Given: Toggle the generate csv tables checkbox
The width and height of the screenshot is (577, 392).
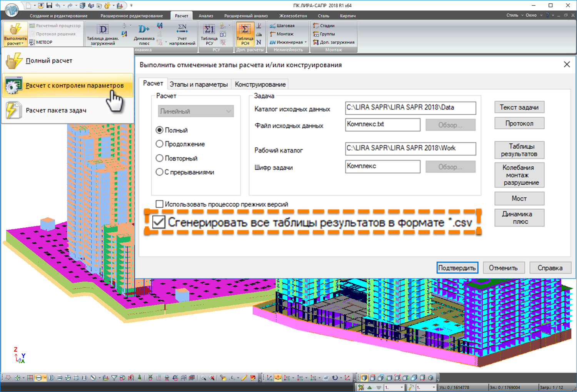Looking at the screenshot, I should coord(159,222).
